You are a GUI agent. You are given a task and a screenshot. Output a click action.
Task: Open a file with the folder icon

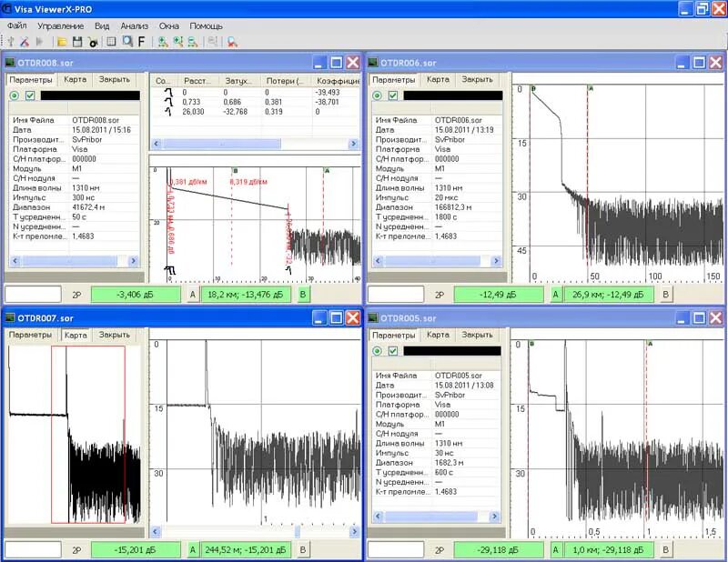tap(62, 42)
